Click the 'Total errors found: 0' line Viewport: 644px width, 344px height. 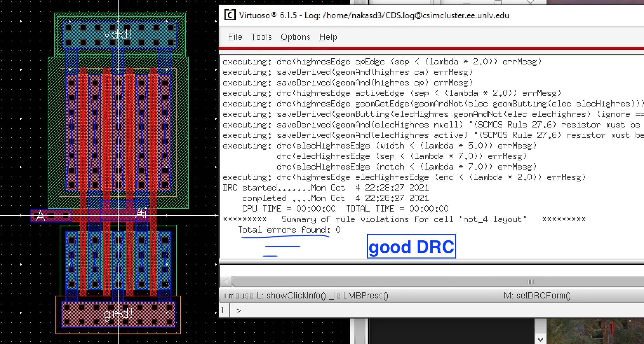pyautogui.click(x=289, y=230)
